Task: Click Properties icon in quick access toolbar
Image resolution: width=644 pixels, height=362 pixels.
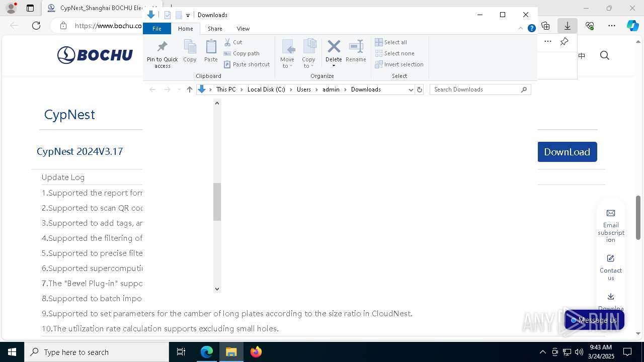Action: pos(168,15)
